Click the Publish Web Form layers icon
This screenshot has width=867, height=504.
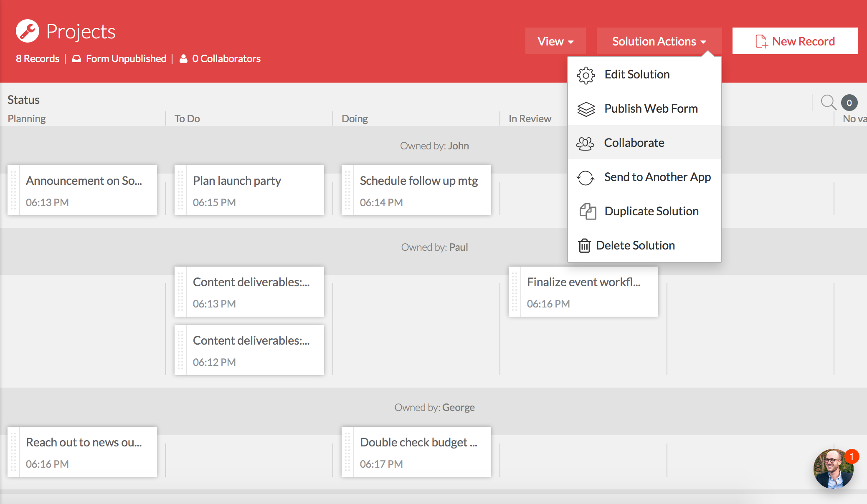tap(586, 109)
